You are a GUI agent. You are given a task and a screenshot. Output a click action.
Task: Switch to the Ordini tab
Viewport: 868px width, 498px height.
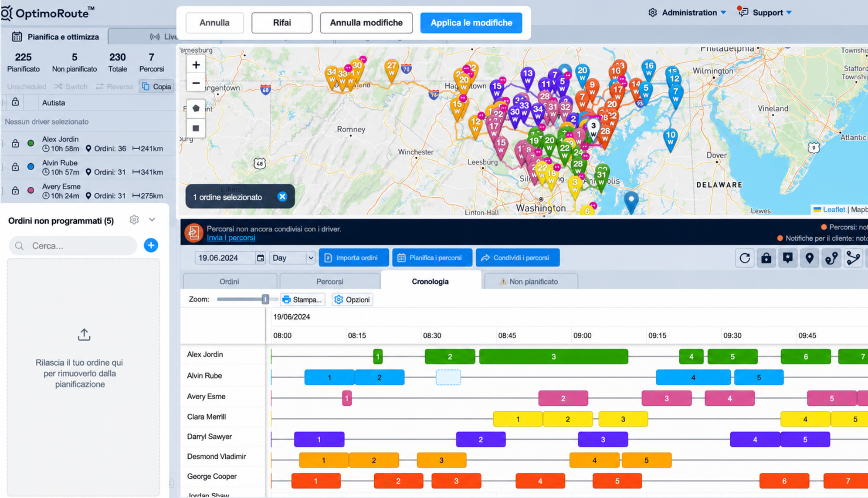(x=229, y=281)
